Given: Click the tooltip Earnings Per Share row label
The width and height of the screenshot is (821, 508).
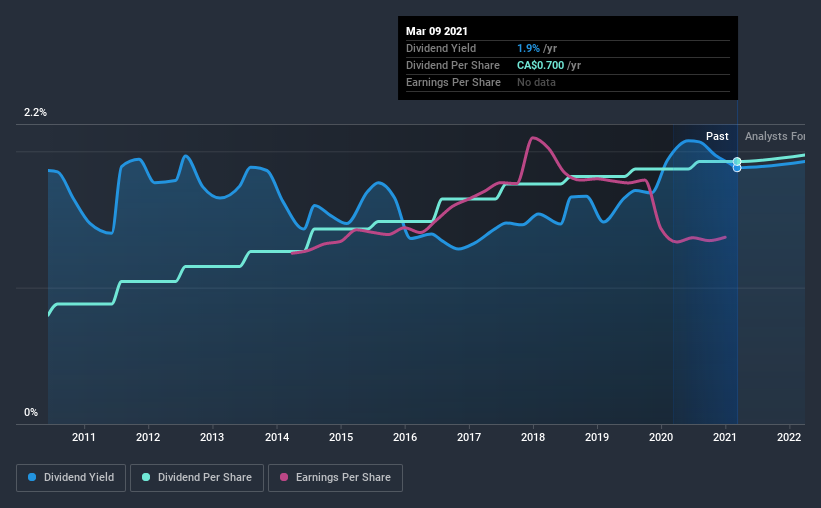Looking at the screenshot, I should coord(453,82).
